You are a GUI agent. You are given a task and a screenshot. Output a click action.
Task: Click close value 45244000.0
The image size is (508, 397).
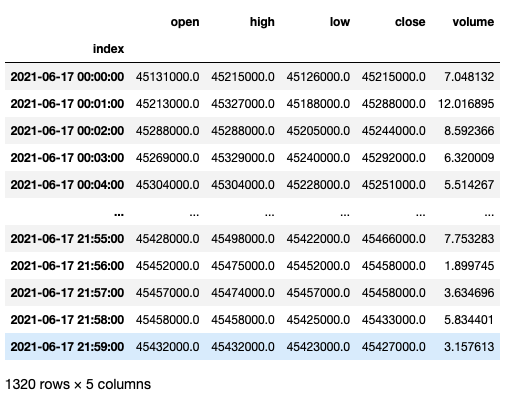click(x=393, y=131)
